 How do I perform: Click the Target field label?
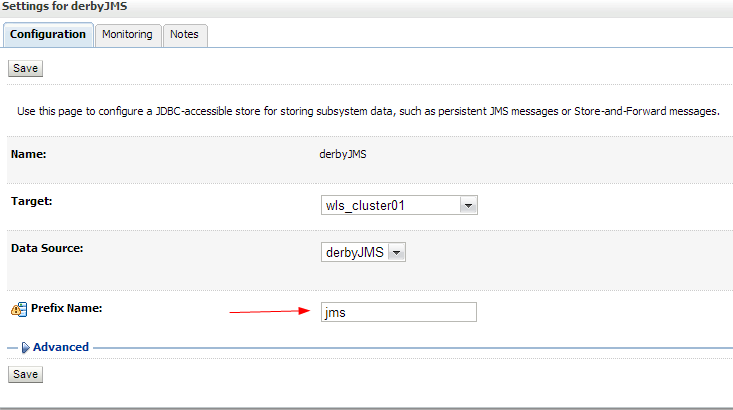coord(32,201)
